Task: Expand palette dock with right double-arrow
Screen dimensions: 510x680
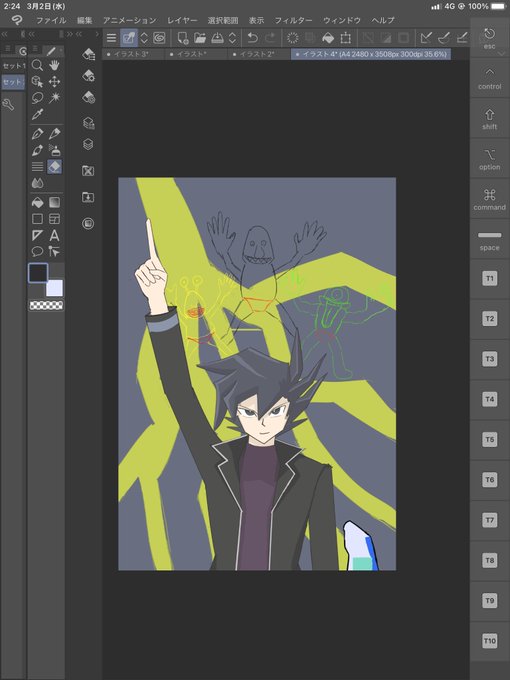Action: point(69,34)
